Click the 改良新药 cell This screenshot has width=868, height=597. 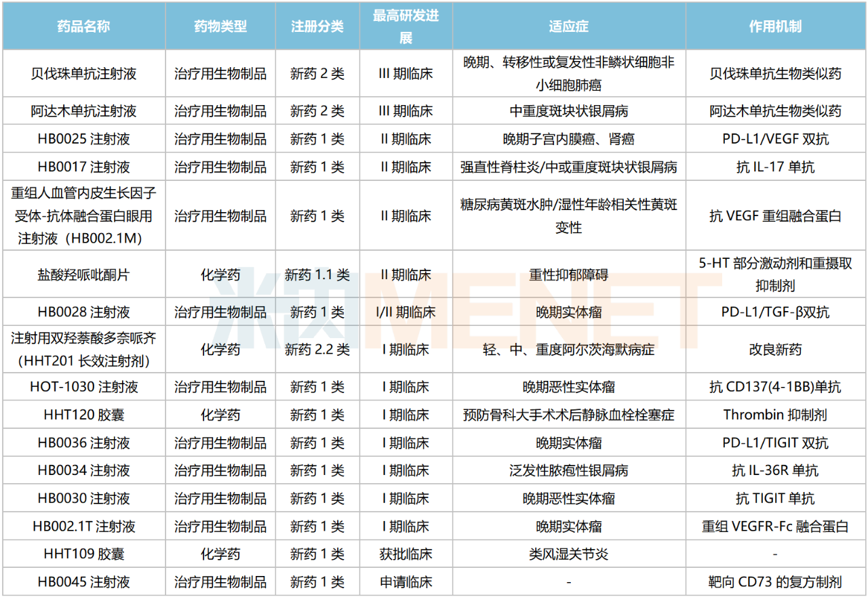click(x=776, y=350)
